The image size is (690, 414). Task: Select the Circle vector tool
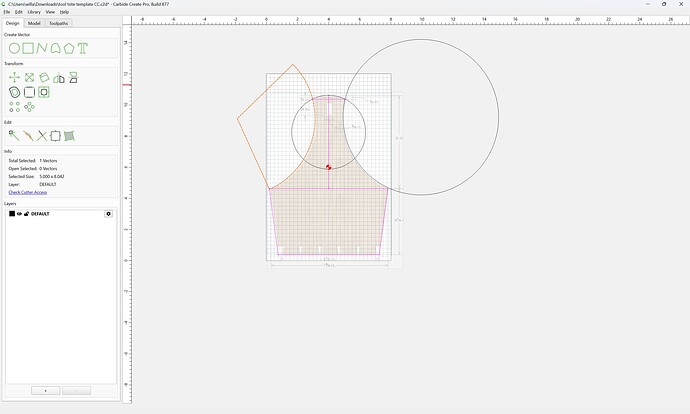tap(15, 48)
